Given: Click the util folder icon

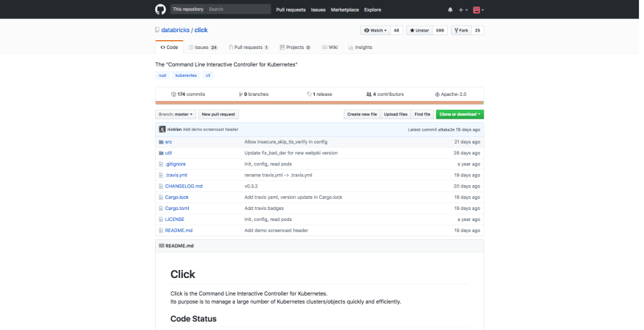Looking at the screenshot, I should point(161,153).
